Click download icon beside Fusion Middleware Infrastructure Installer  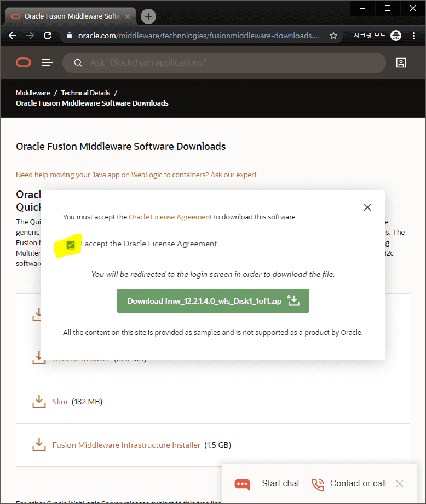coord(39,444)
